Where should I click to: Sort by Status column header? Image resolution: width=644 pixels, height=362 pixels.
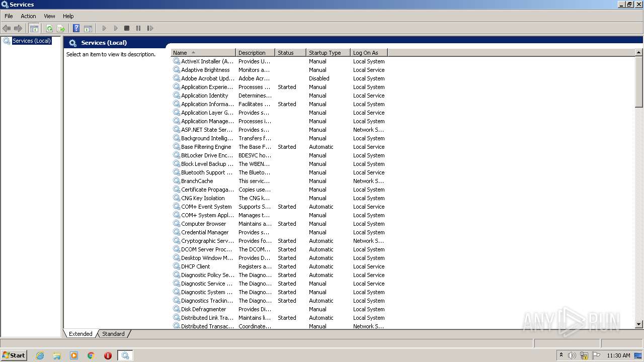[x=290, y=53]
